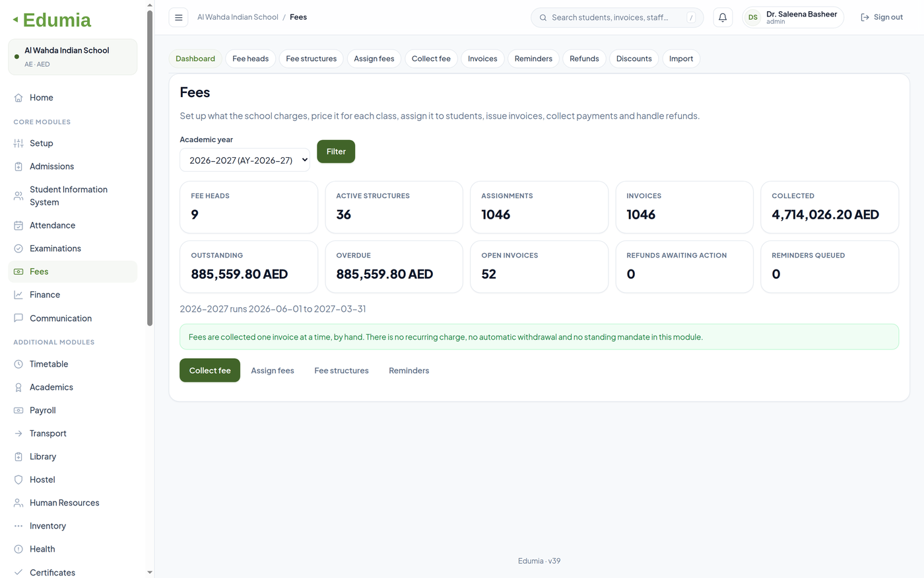The height and width of the screenshot is (578, 924).
Task: Click the Health alert-circle icon
Action: (x=18, y=549)
